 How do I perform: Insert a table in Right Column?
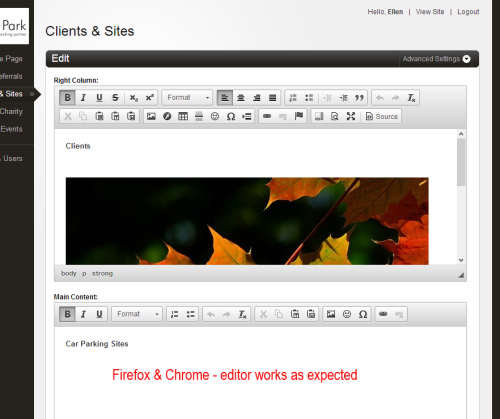pyautogui.click(x=183, y=116)
